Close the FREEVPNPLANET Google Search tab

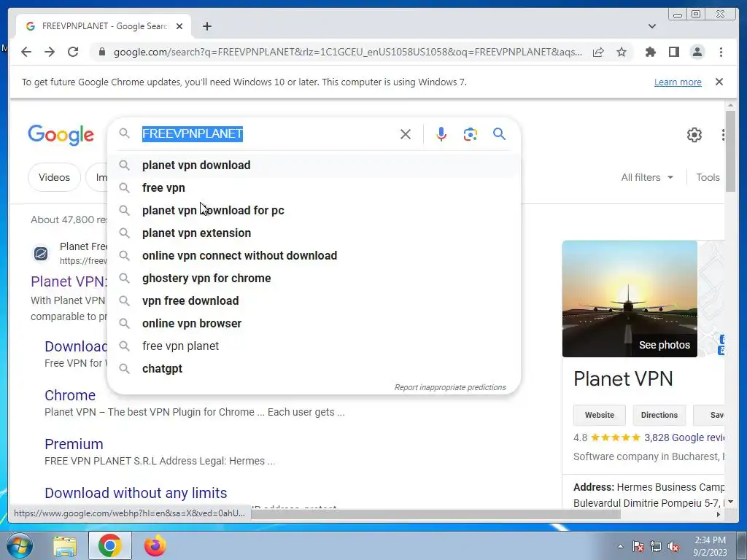pos(179,26)
